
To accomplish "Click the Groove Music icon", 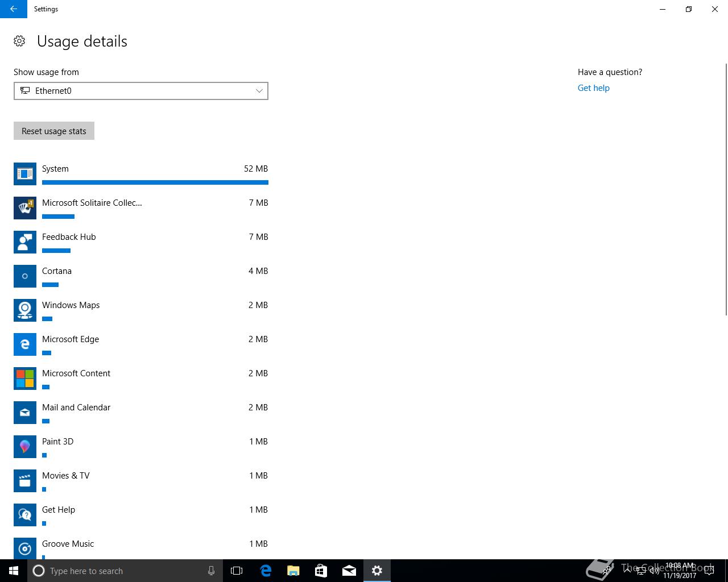I will pos(25,548).
